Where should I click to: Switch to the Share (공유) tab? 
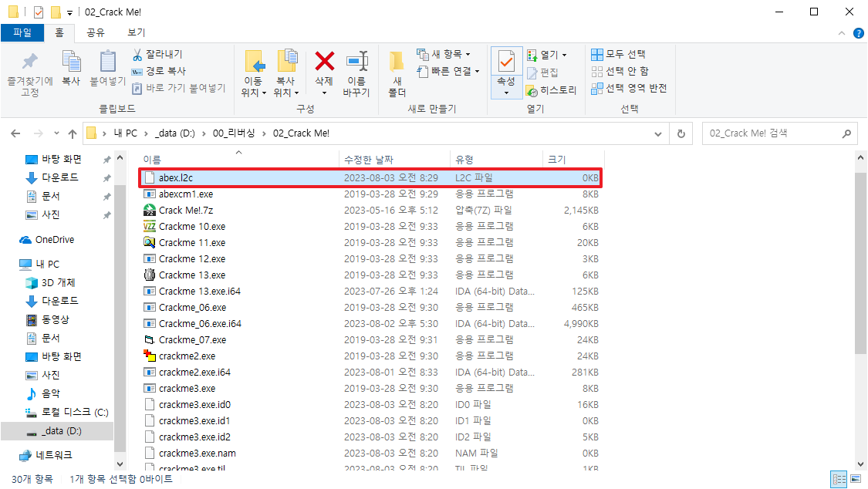96,32
